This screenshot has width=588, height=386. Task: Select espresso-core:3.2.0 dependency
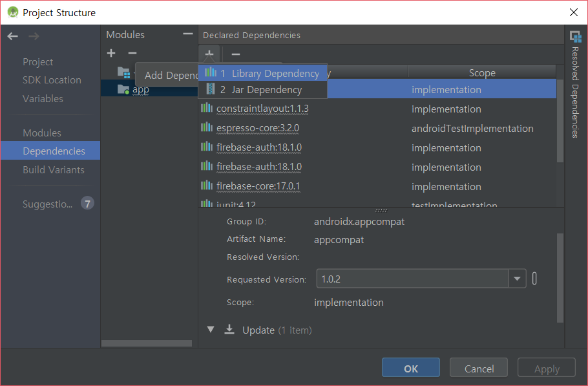(x=258, y=128)
